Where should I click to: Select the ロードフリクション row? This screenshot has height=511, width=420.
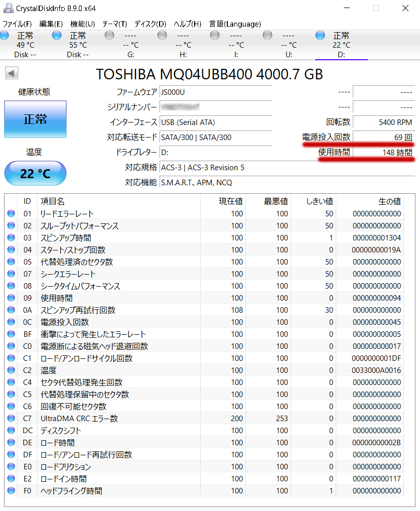pyautogui.click(x=204, y=467)
